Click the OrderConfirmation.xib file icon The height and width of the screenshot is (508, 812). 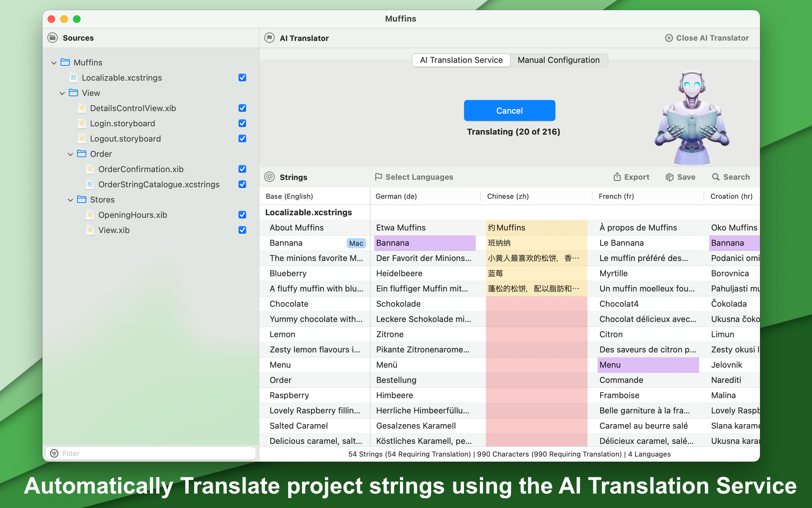(x=90, y=169)
